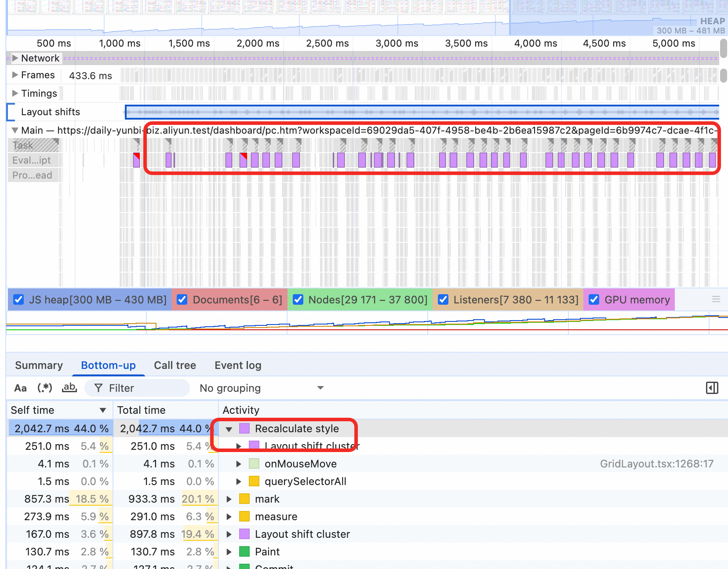Open the Event log tab

[x=238, y=365]
